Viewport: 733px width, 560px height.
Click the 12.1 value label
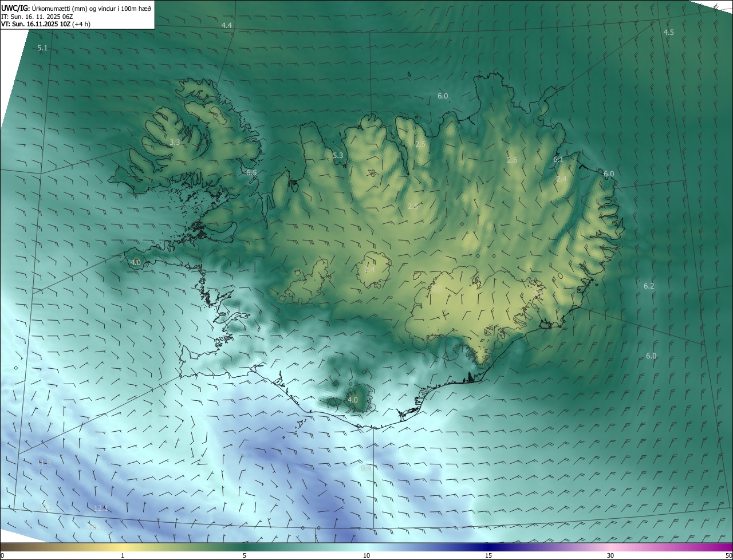[101, 508]
